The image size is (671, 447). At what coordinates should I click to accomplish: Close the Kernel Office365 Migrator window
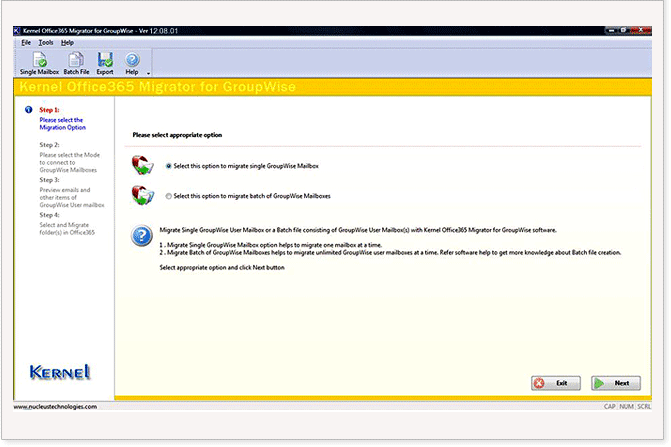point(642,30)
